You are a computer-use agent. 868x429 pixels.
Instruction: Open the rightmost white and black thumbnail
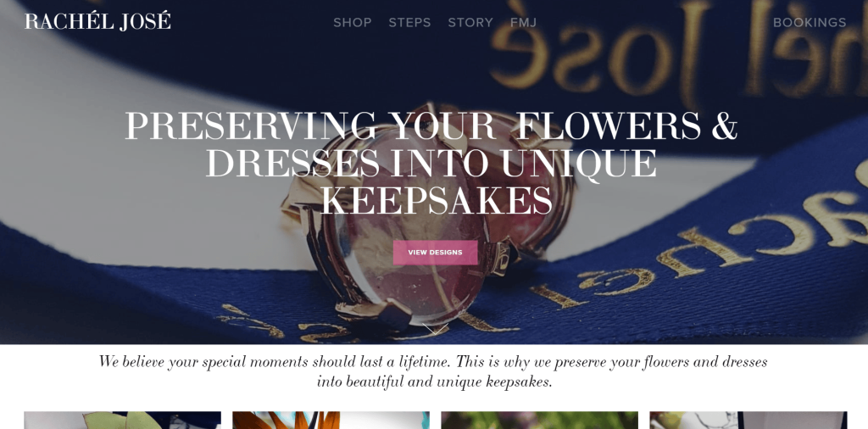748,421
